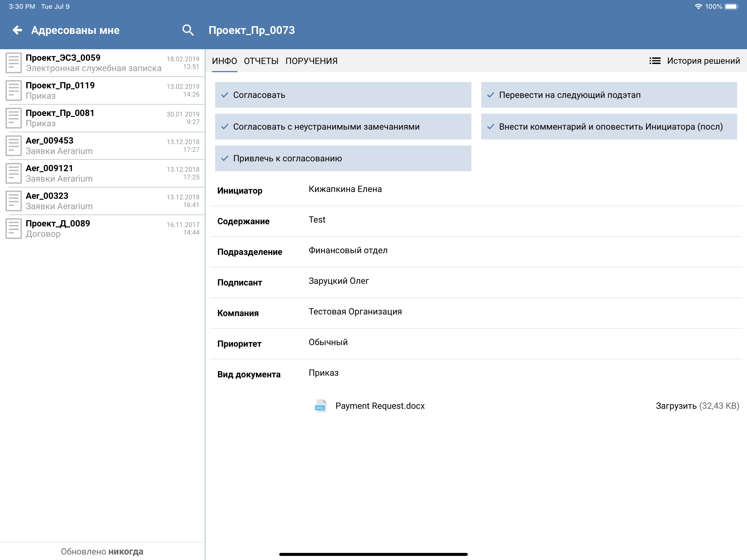Click priority value Обычный
This screenshot has width=747, height=560.
coord(328,343)
